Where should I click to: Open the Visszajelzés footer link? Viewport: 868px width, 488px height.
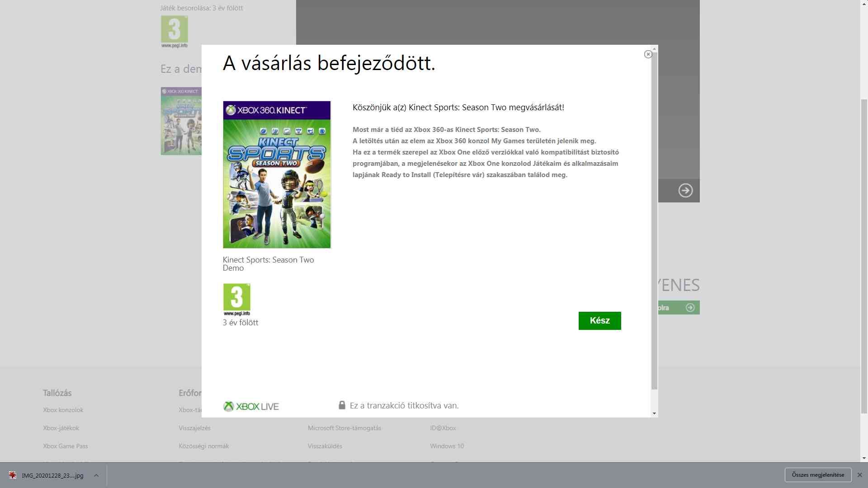tap(194, 428)
